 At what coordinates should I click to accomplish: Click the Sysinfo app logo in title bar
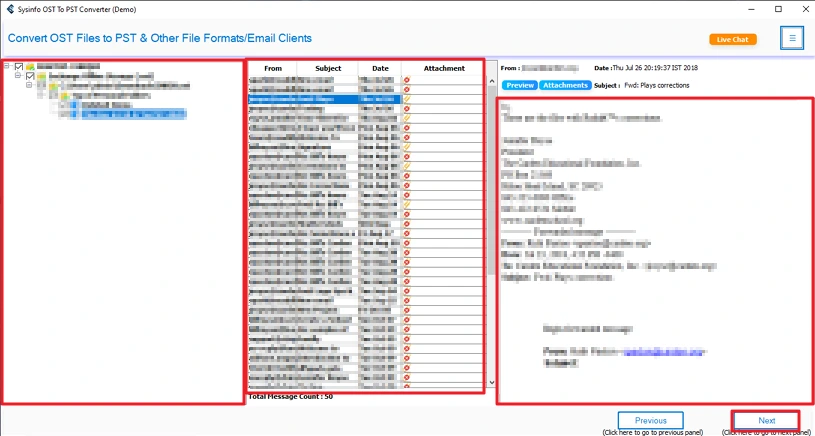pos(10,9)
